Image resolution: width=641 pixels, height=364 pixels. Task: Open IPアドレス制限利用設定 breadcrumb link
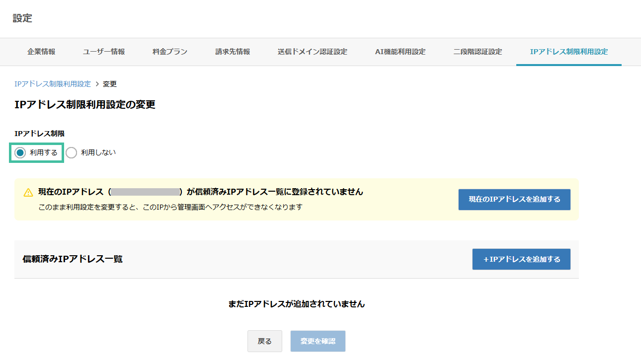pos(52,83)
